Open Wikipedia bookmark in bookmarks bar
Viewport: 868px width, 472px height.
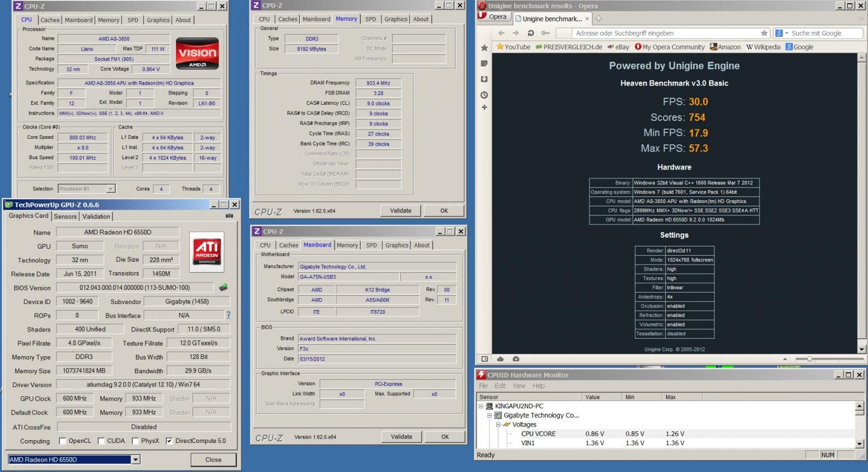tap(763, 47)
